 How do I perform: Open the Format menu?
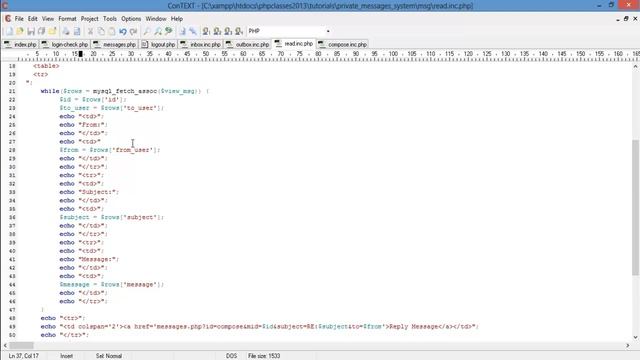pos(67,19)
